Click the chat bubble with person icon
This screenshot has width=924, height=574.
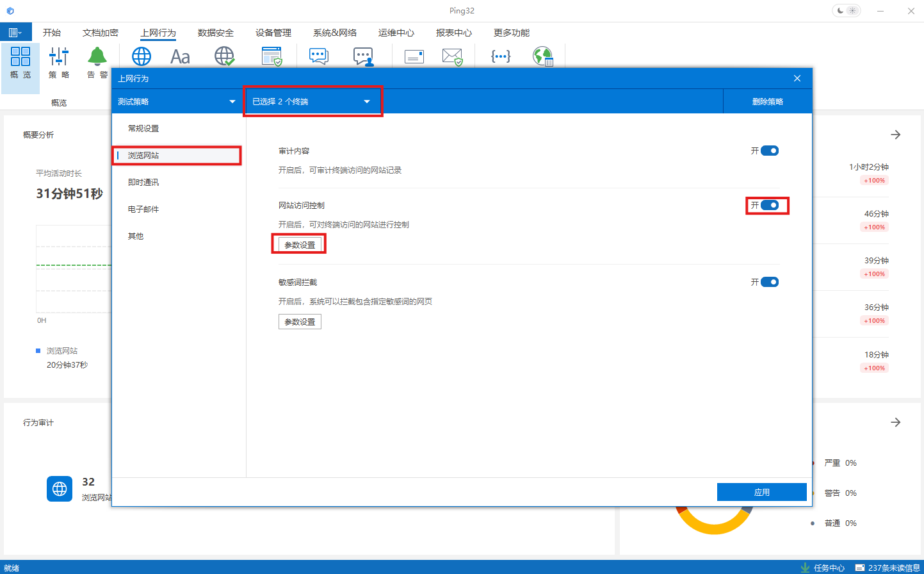(363, 57)
